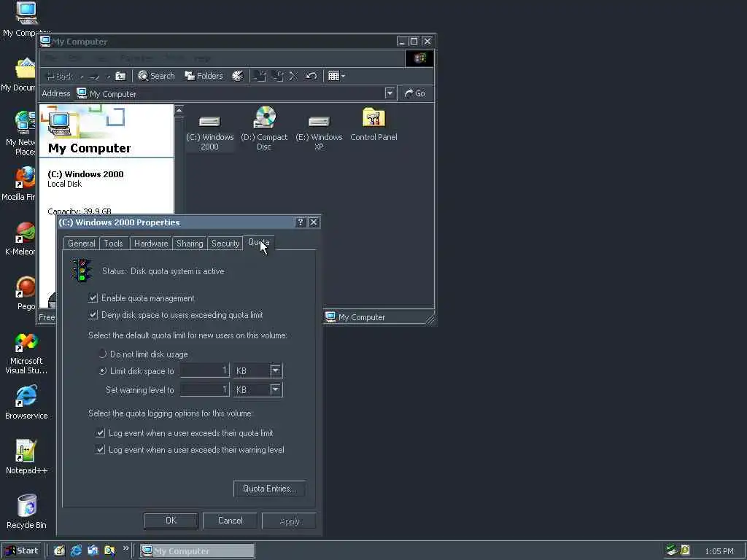Click the first quick launch icon beside Start
Screen dimensions: 747x560
pos(59,551)
